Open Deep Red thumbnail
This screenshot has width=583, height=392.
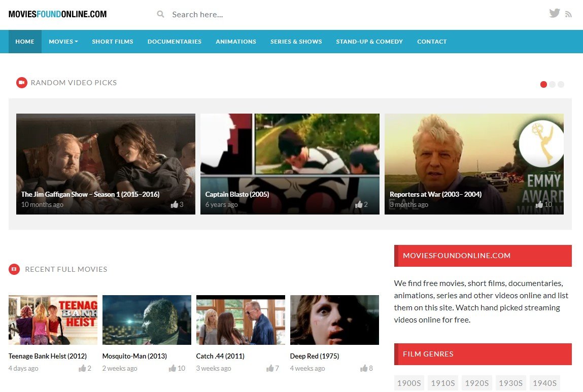point(335,320)
